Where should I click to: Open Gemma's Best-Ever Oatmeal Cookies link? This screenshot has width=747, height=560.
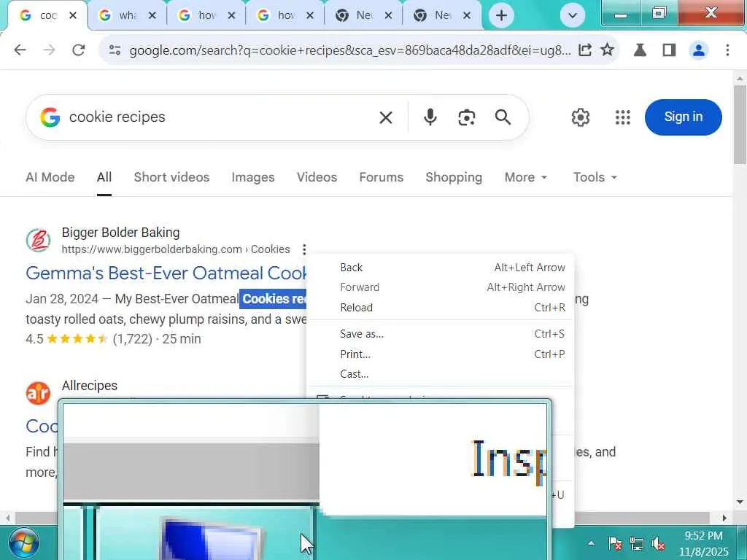tap(166, 273)
